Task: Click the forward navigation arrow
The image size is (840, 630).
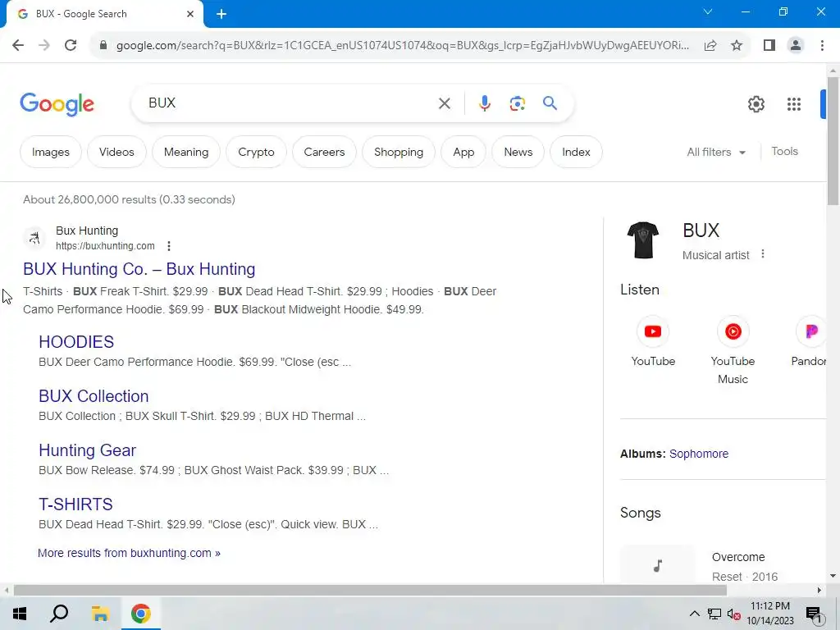Action: [x=44, y=46]
